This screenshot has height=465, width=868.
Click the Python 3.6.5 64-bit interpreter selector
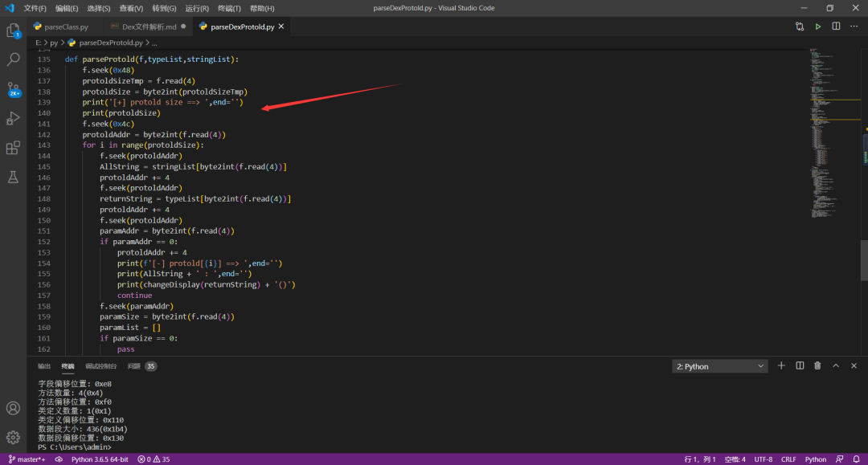100,459
